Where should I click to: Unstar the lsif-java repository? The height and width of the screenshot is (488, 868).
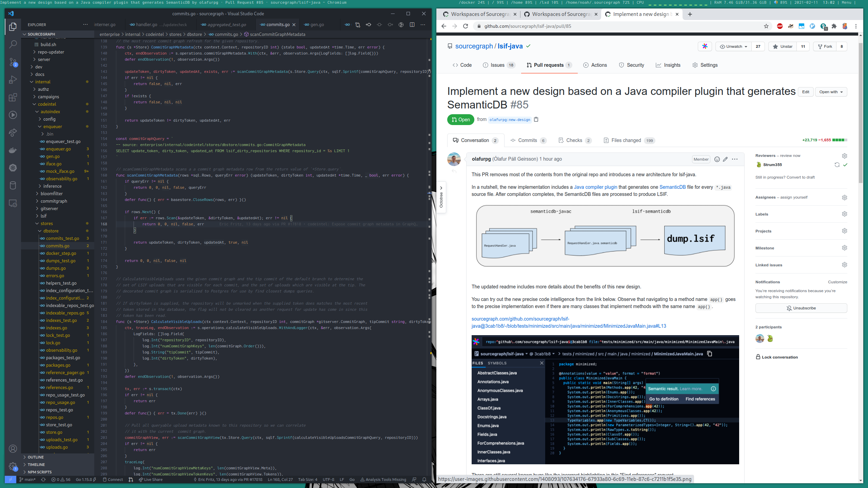coord(783,46)
